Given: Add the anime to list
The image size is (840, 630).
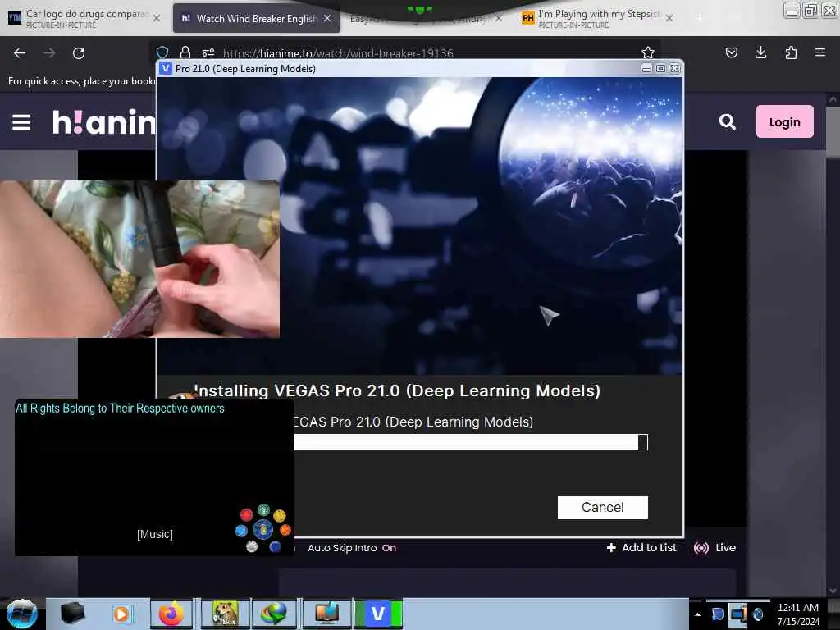Looking at the screenshot, I should pyautogui.click(x=641, y=547).
